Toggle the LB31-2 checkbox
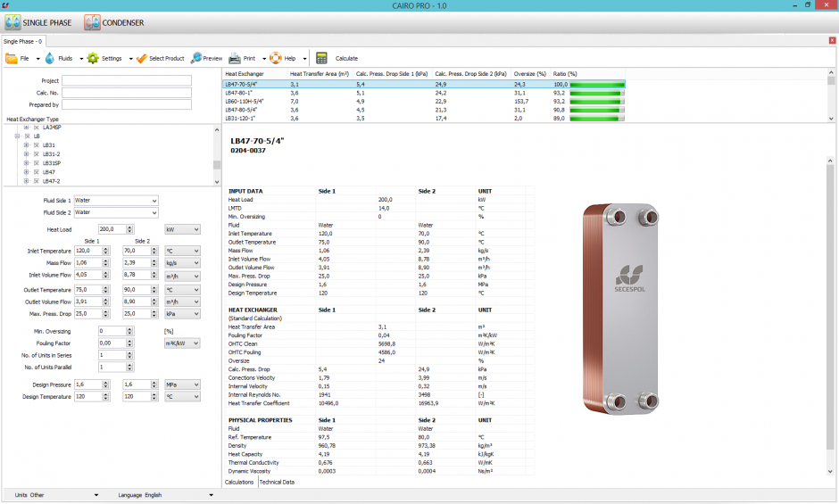 tap(37, 154)
